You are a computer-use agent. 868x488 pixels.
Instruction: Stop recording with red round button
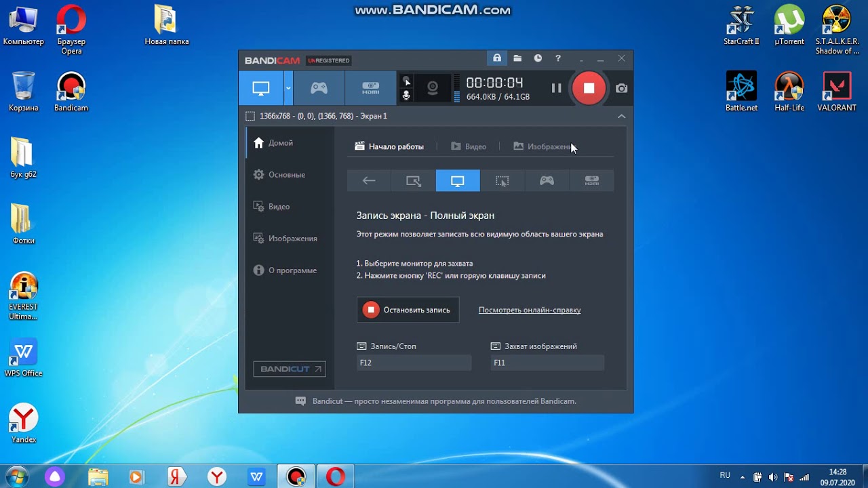click(589, 88)
